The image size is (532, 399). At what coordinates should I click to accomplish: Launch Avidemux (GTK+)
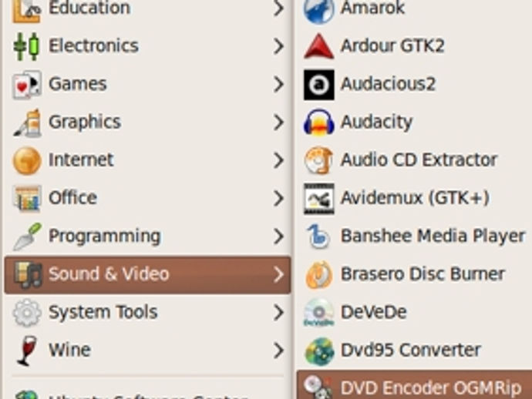pyautogui.click(x=414, y=198)
